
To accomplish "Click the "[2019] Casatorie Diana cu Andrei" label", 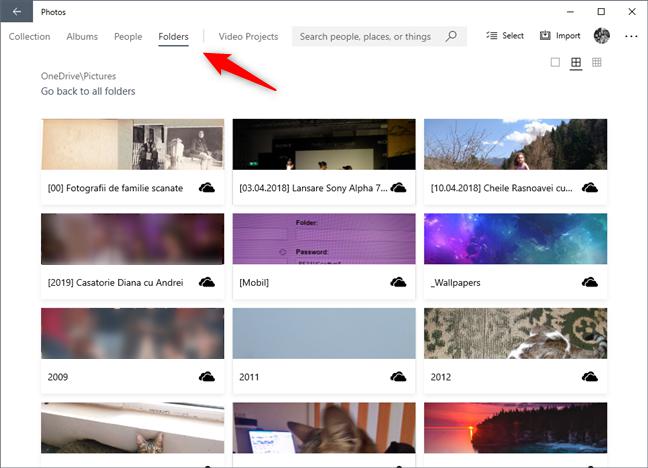I will coord(115,283).
